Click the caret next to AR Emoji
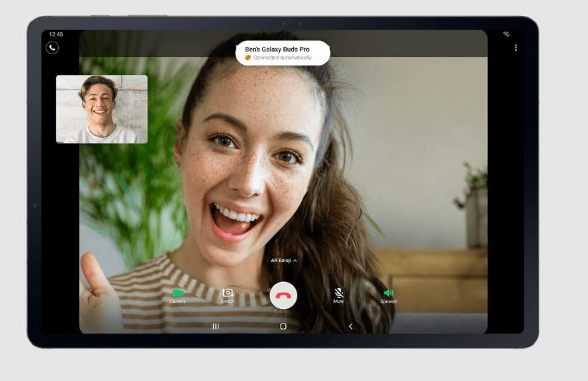 pyautogui.click(x=295, y=261)
